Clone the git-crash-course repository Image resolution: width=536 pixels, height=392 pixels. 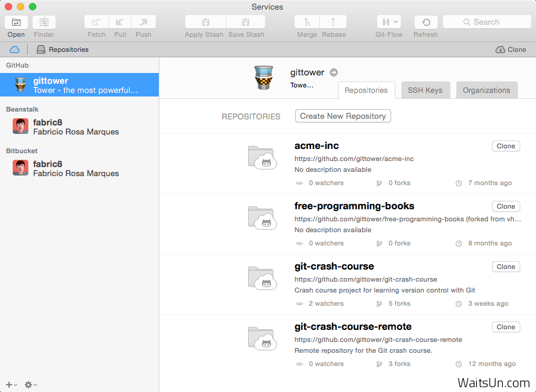tap(505, 267)
